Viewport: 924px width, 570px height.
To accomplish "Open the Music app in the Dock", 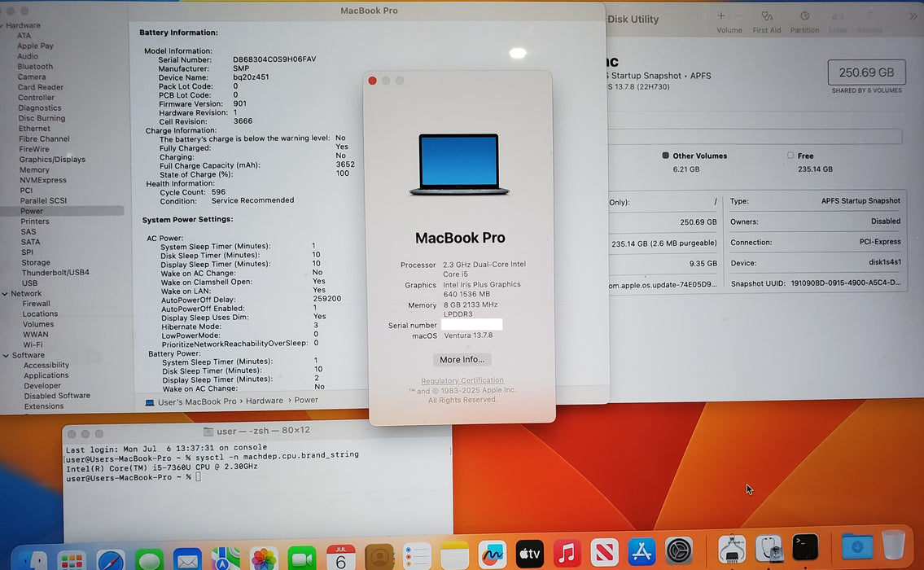I will 567,553.
